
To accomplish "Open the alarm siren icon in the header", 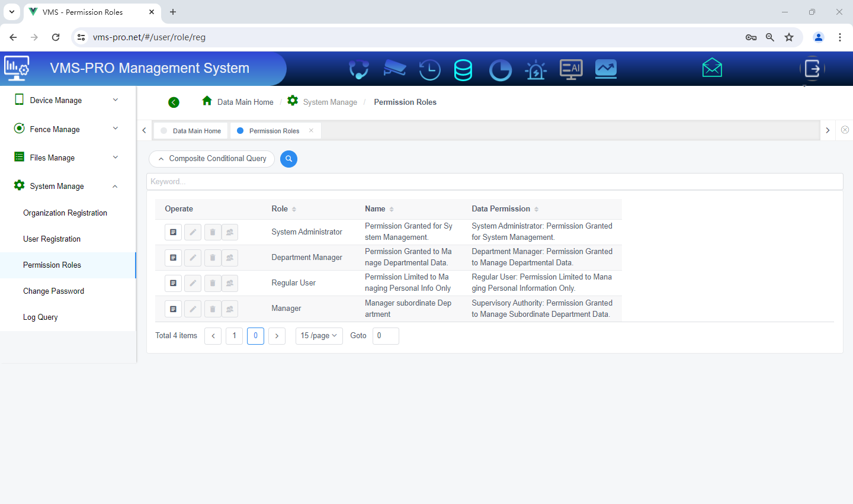I will point(535,69).
